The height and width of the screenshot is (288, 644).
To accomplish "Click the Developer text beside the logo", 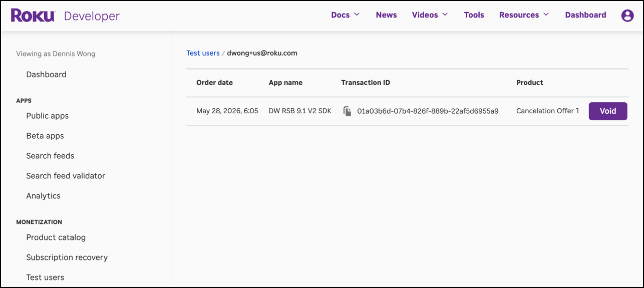I will click(92, 16).
